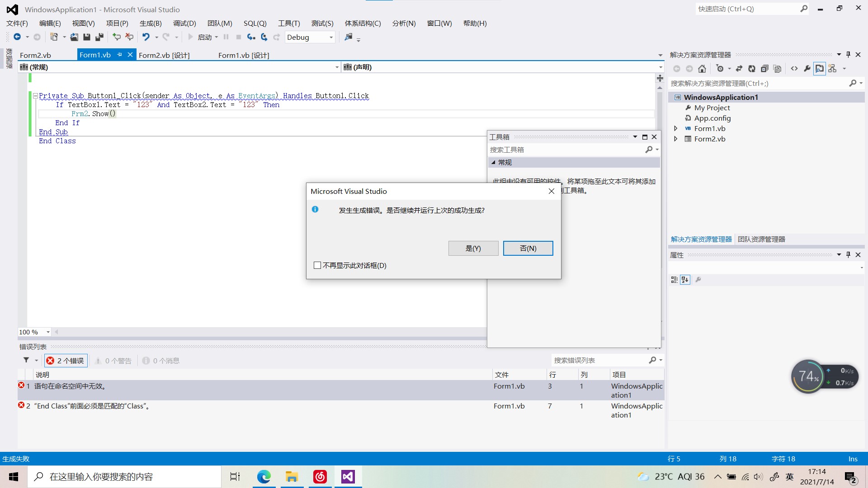Switch to the Form2.vb [设计] tab
The image size is (868, 488).
164,55
